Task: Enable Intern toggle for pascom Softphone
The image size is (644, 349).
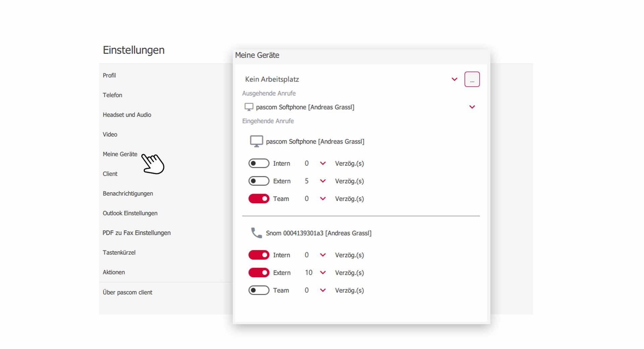Action: tap(259, 163)
